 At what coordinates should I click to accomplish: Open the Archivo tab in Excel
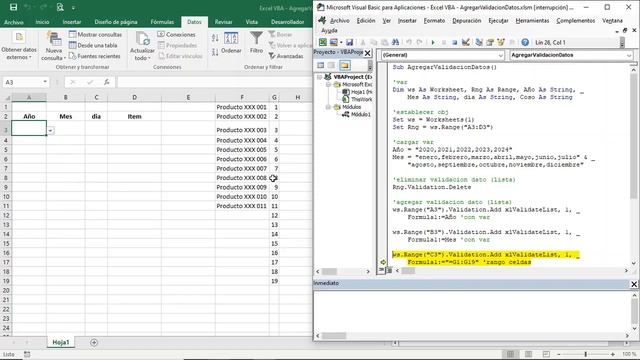[x=13, y=22]
